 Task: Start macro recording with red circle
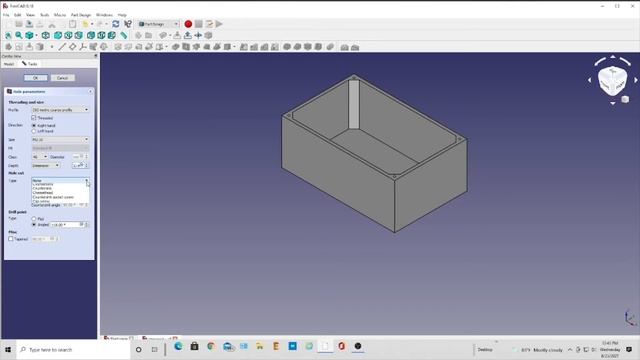(x=188, y=24)
